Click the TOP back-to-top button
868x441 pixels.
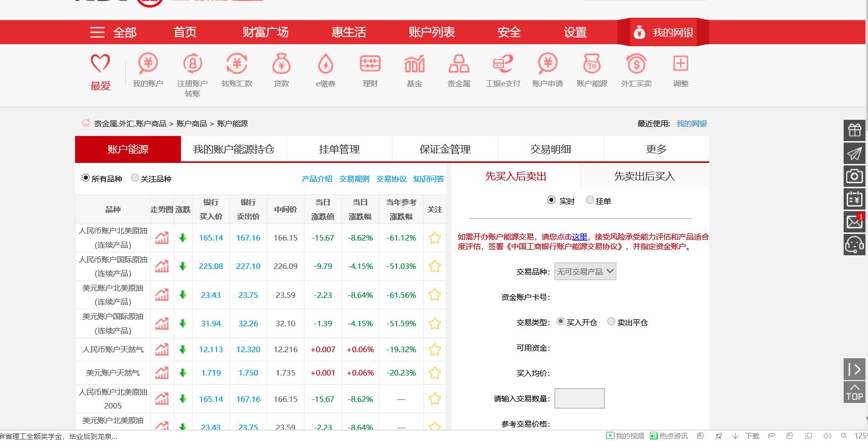(854, 392)
